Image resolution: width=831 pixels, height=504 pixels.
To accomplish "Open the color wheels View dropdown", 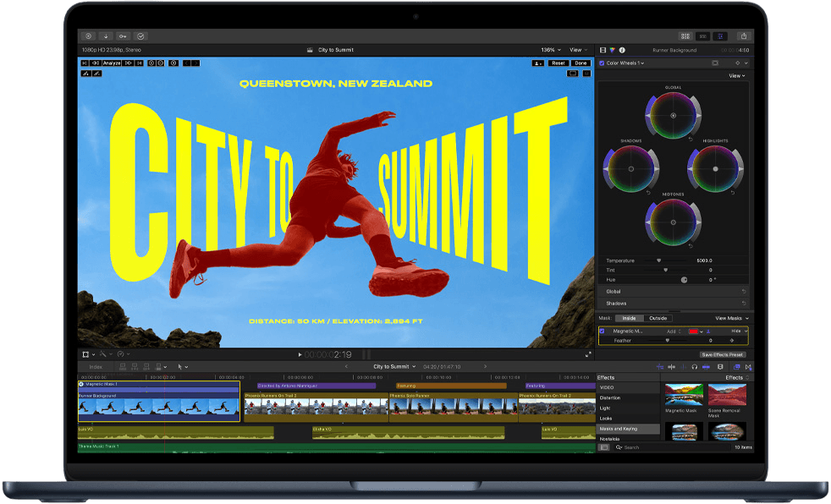I will point(737,76).
